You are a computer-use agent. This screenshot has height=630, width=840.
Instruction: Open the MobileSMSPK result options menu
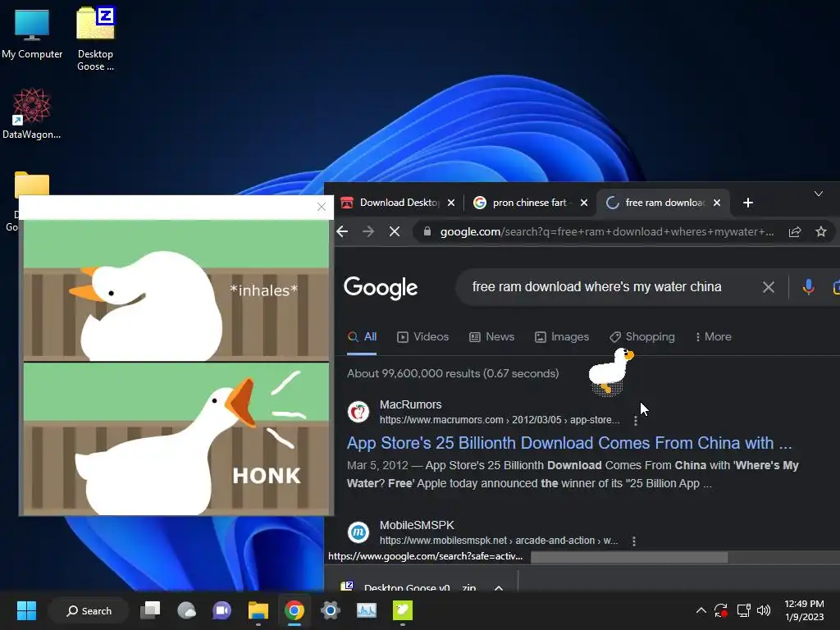[634, 541]
